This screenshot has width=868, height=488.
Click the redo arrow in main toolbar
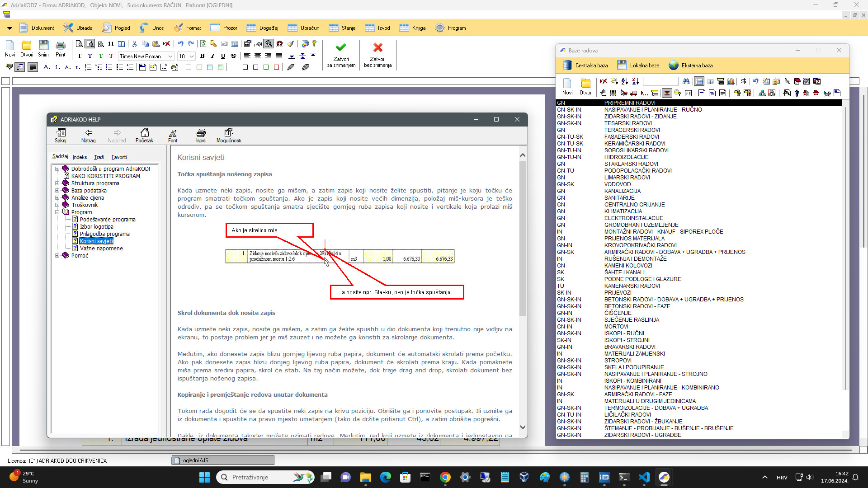191,44
